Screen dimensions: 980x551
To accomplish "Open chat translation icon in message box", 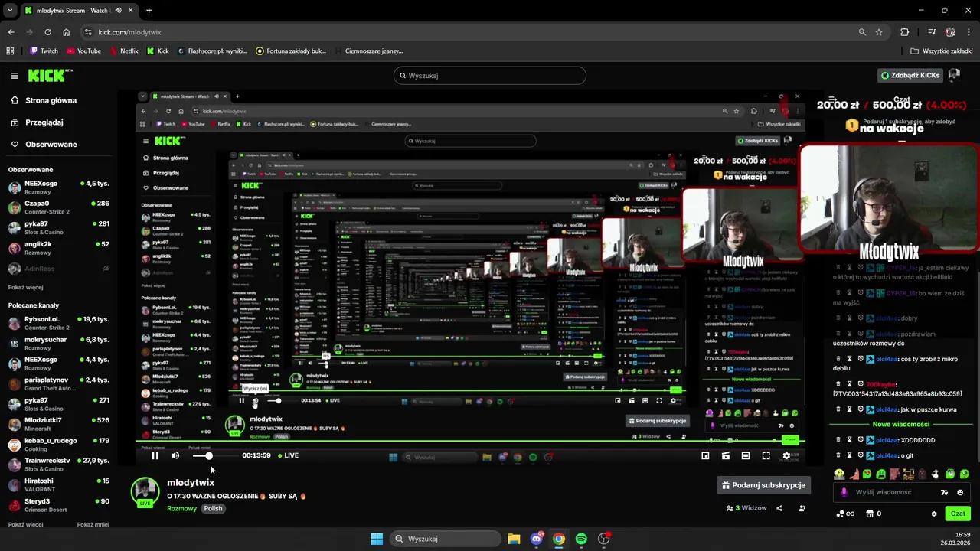I will [944, 493].
